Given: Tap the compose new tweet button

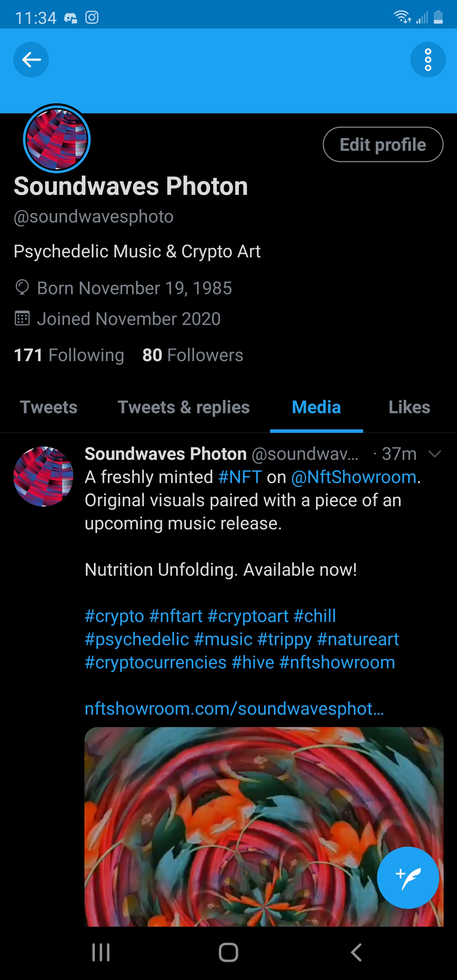Looking at the screenshot, I should (x=407, y=878).
